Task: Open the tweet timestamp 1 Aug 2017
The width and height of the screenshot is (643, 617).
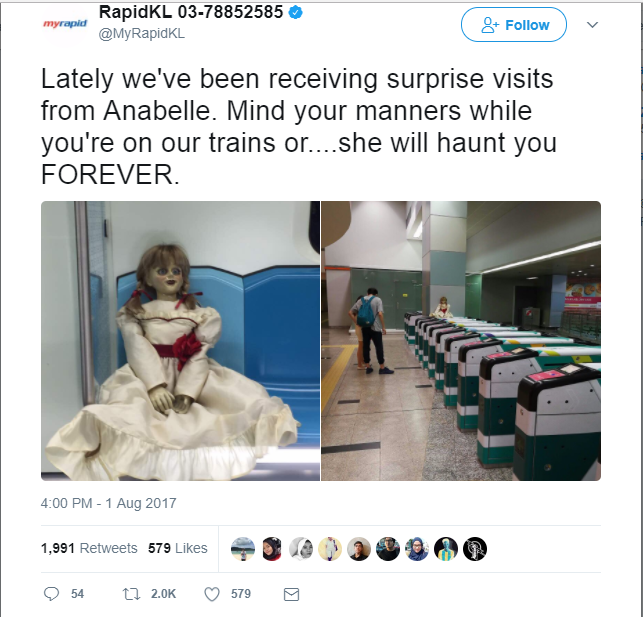Action: [x=108, y=503]
